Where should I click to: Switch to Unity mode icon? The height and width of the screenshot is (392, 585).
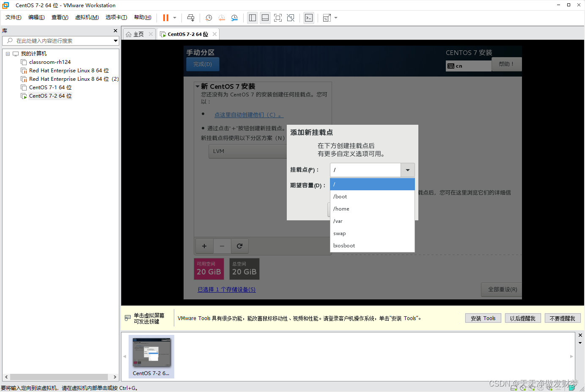point(291,18)
